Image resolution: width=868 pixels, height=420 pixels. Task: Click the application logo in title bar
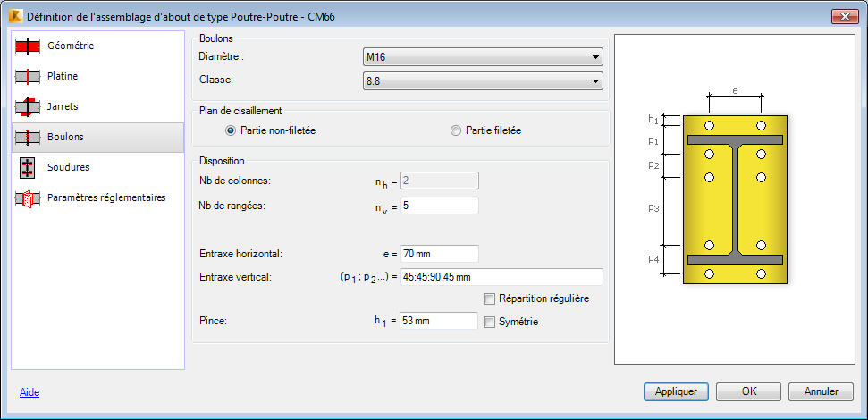pos(16,17)
